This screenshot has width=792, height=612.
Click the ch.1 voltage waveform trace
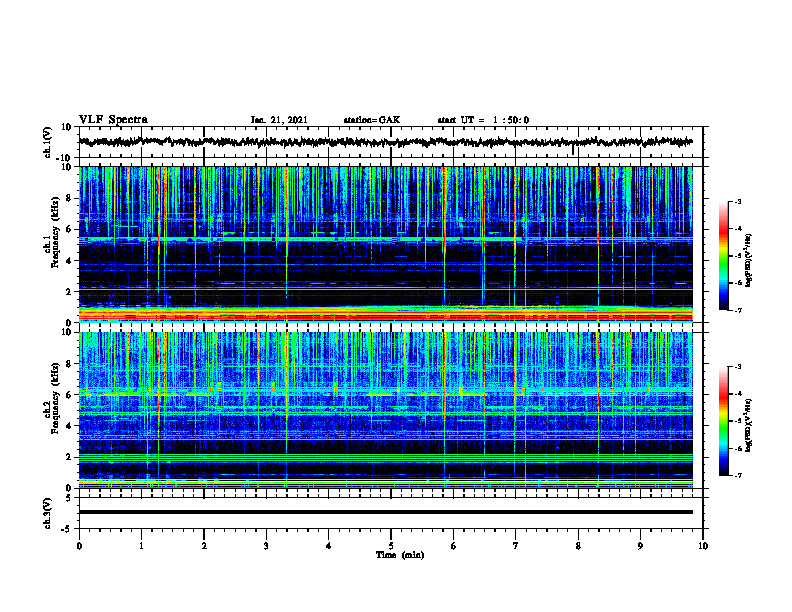[386, 142]
